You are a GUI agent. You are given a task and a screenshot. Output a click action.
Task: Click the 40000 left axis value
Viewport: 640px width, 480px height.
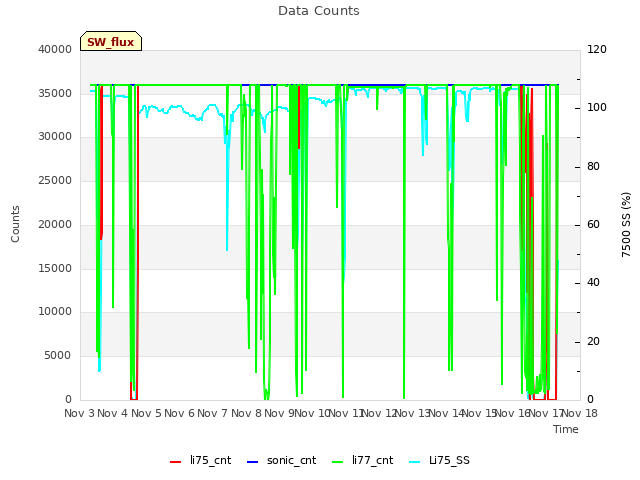click(55, 49)
